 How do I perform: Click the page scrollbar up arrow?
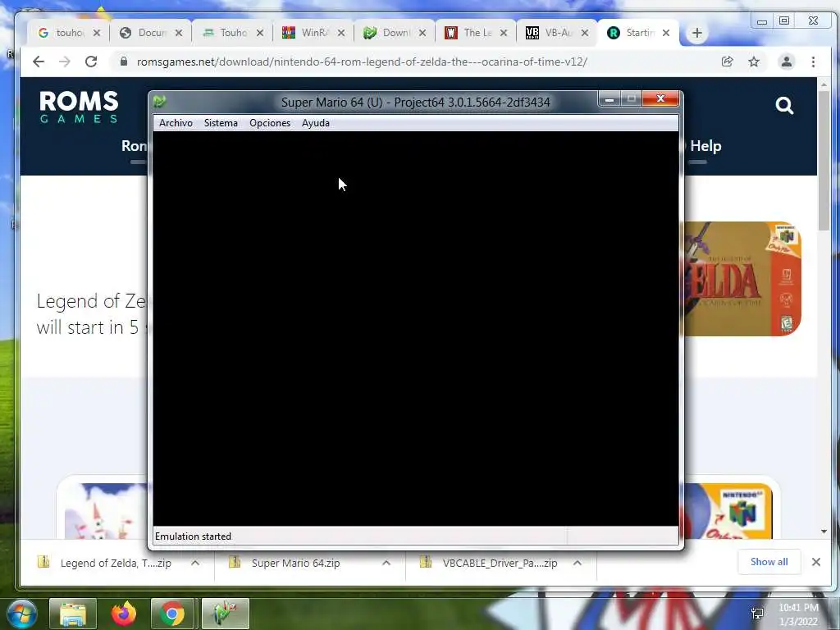point(824,84)
